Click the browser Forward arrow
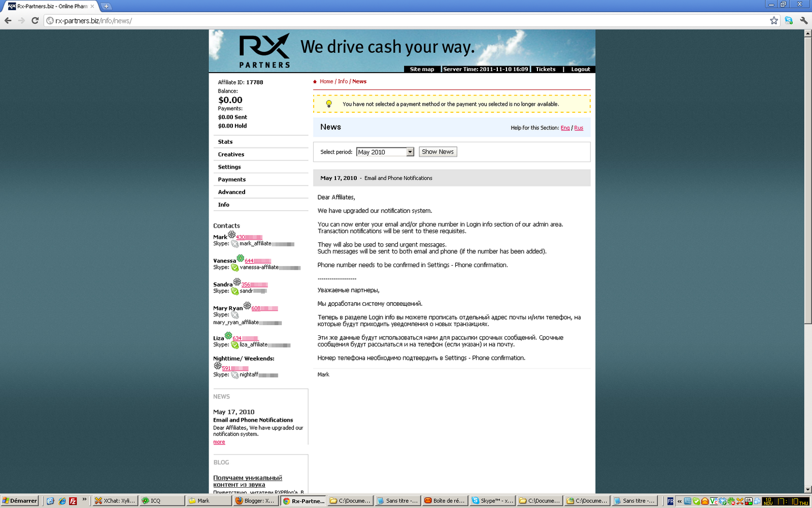 tap(21, 21)
